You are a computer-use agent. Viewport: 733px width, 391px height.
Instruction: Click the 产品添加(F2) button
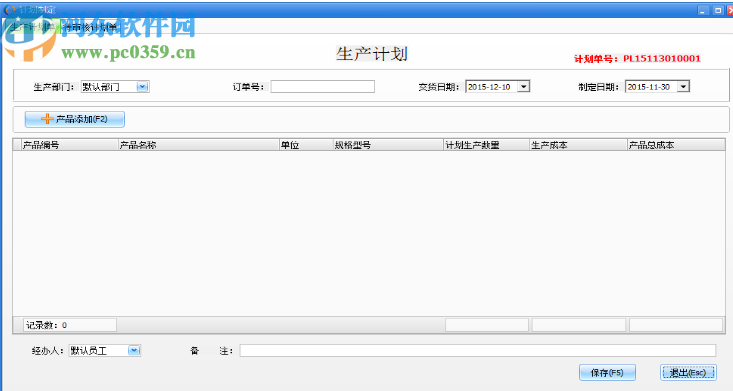coord(75,119)
